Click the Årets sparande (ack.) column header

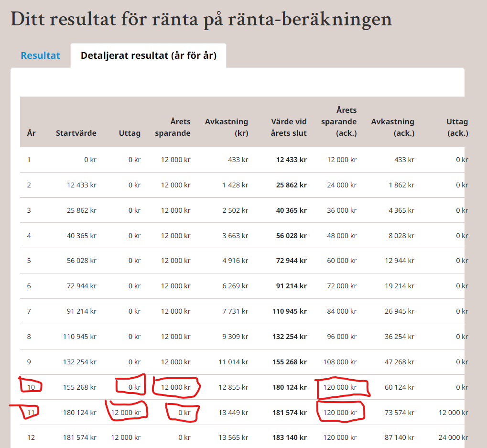coord(339,121)
